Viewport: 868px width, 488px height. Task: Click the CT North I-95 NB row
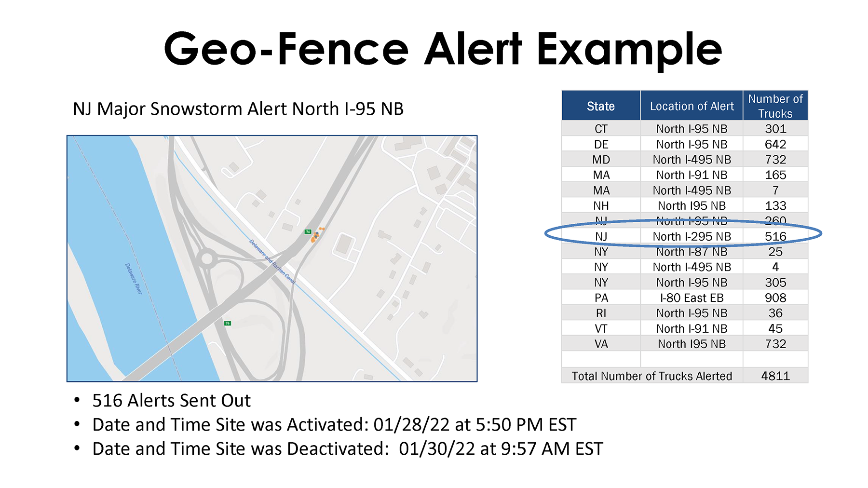click(685, 129)
